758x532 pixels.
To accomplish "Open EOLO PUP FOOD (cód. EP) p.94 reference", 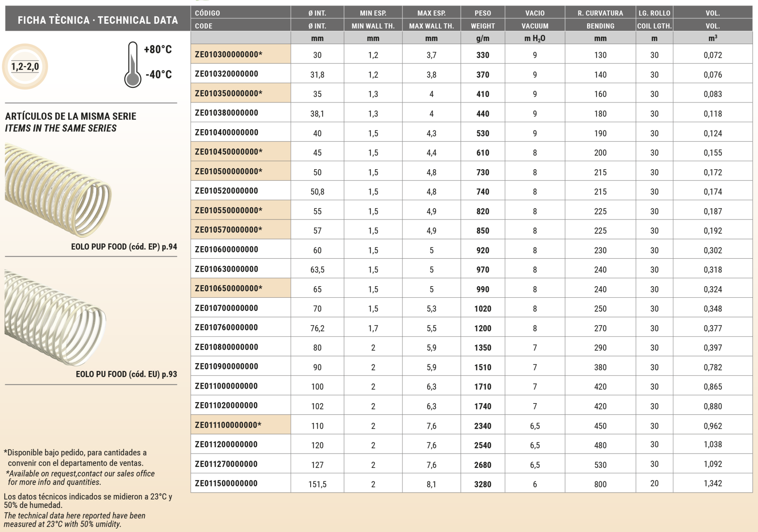I will (124, 247).
